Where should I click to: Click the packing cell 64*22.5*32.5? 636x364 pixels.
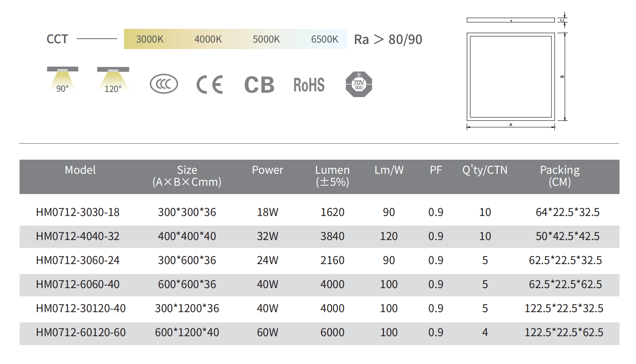coord(567,212)
